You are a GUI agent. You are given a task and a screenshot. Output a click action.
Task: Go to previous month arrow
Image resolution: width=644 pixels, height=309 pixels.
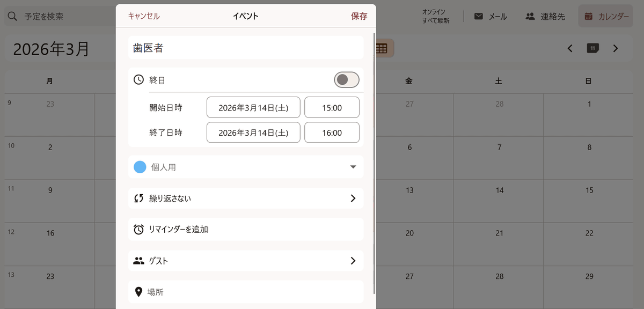click(x=570, y=48)
